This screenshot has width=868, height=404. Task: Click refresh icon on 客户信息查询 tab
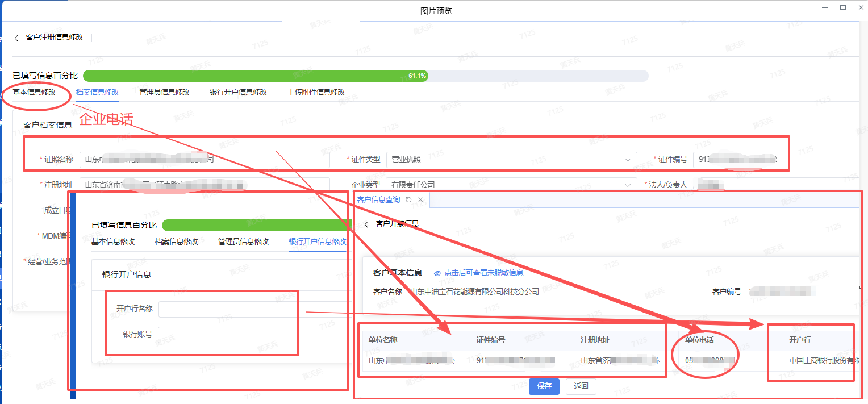(408, 200)
